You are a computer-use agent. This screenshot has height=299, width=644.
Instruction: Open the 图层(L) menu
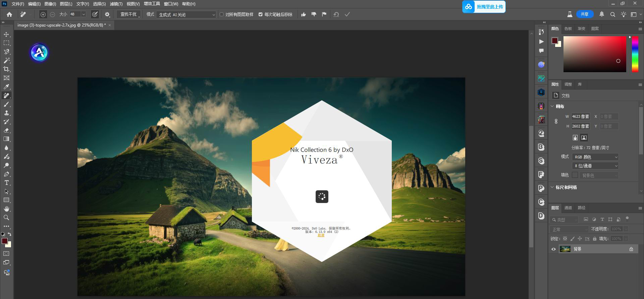(66, 4)
